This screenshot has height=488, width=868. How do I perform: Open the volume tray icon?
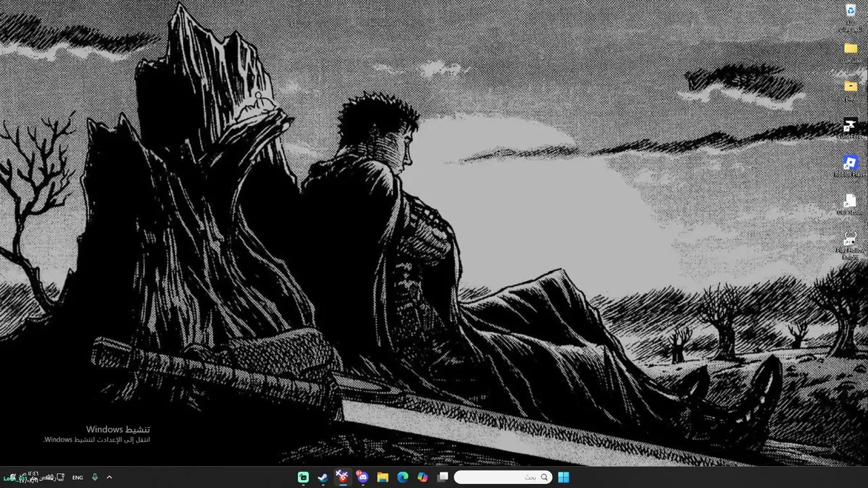click(49, 477)
